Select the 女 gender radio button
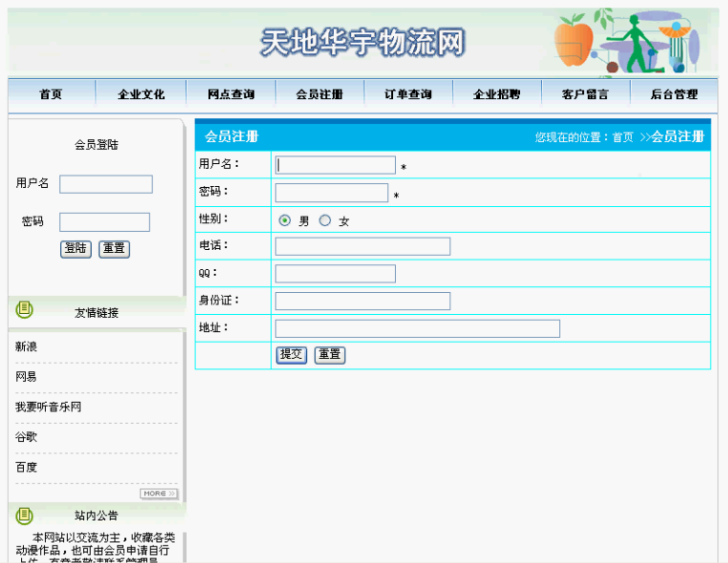The image size is (728, 563). point(325,220)
